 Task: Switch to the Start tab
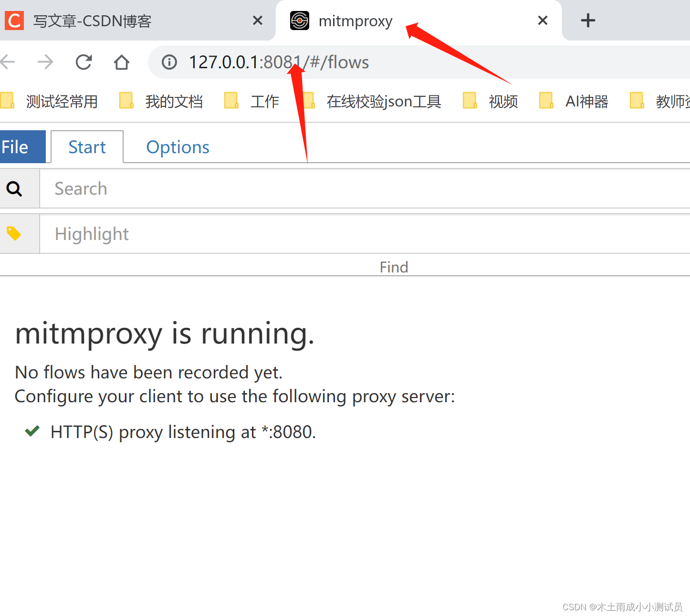click(87, 147)
